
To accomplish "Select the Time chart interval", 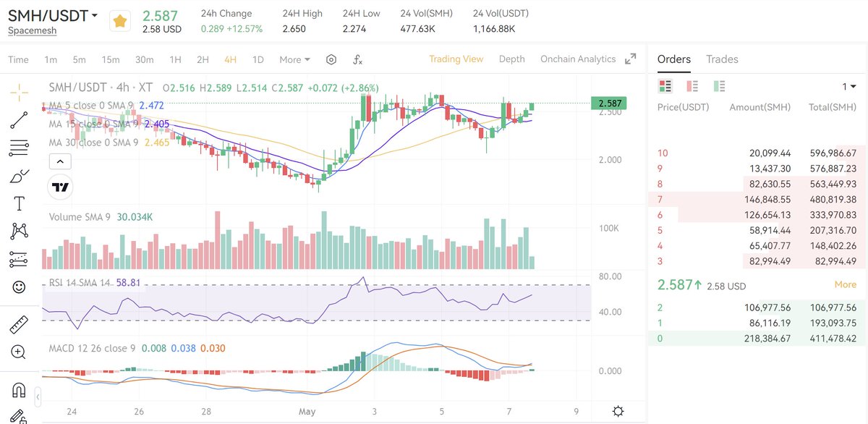I will click(x=18, y=59).
